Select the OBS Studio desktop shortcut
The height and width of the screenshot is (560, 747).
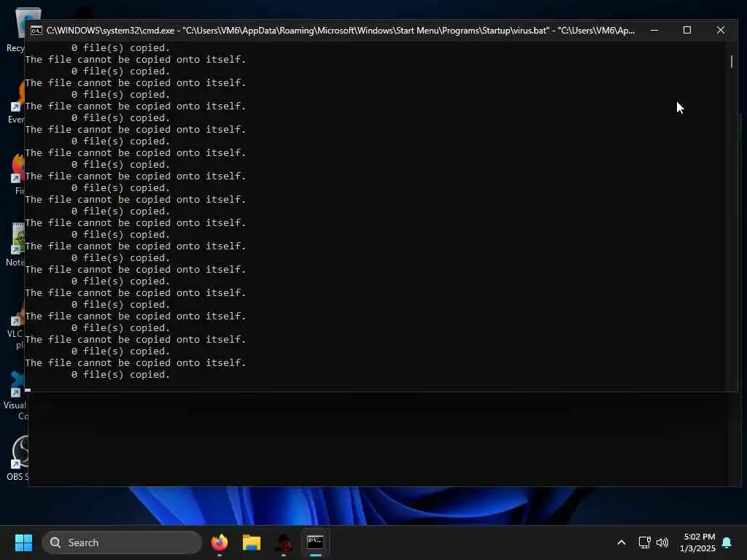tap(18, 458)
